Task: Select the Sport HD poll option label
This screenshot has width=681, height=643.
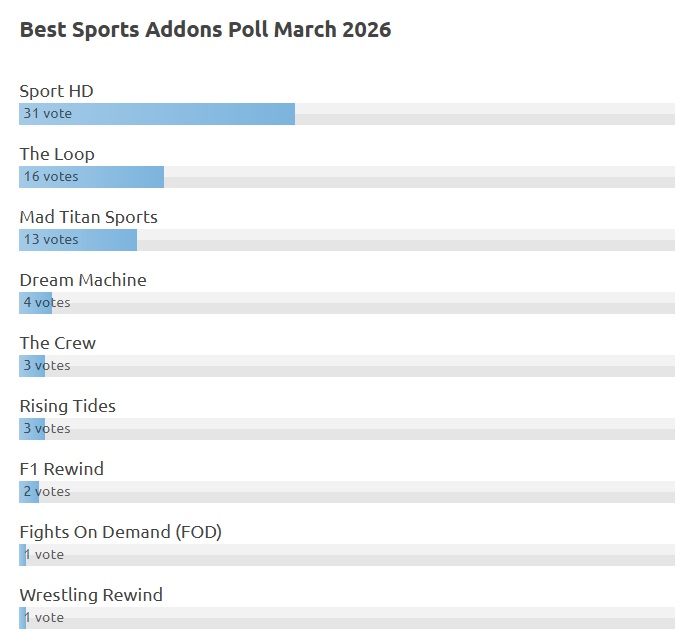Action: point(56,91)
